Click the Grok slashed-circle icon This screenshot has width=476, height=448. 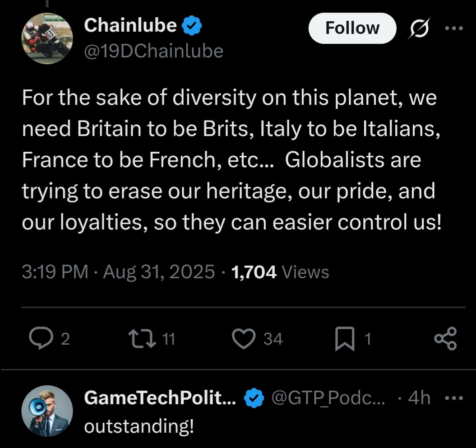coord(418,28)
